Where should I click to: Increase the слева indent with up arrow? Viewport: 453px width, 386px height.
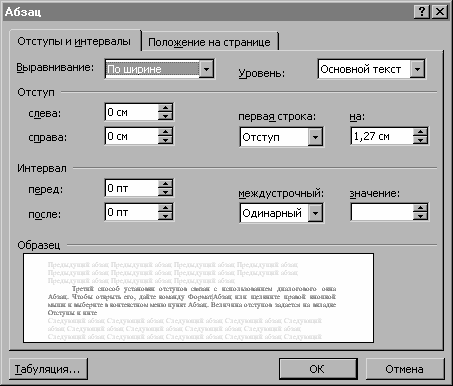[165, 108]
